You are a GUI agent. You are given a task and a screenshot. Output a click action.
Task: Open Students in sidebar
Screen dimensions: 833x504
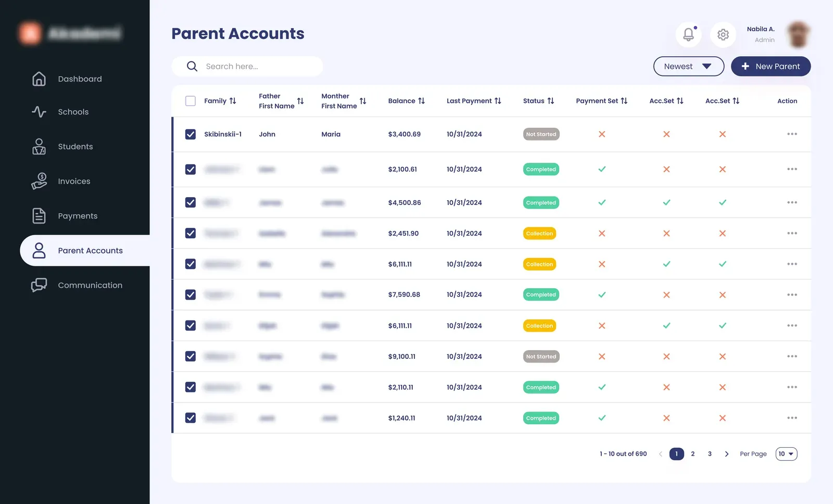click(75, 147)
